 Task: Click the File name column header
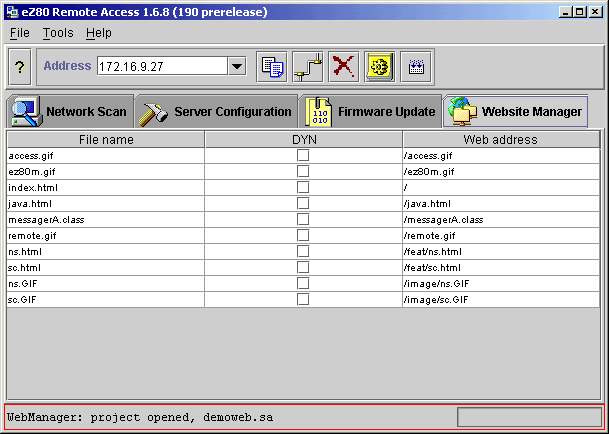106,139
